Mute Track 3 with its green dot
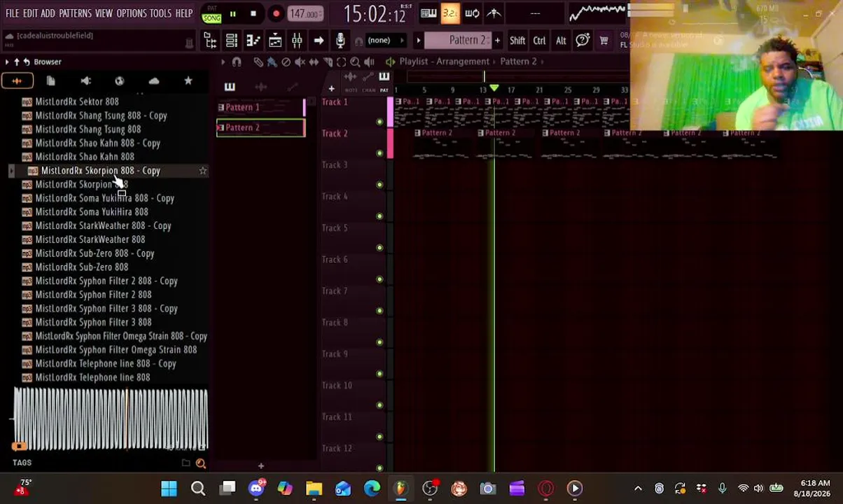This screenshot has width=843, height=504. click(379, 185)
